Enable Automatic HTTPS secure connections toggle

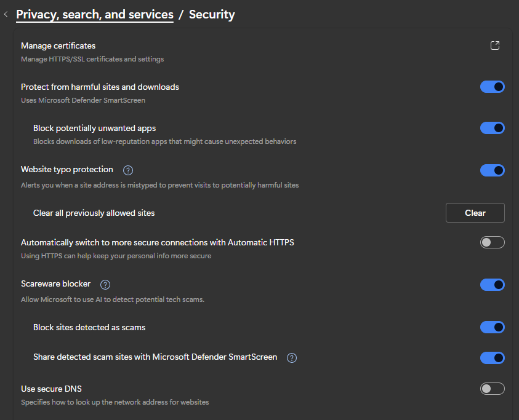[492, 242]
